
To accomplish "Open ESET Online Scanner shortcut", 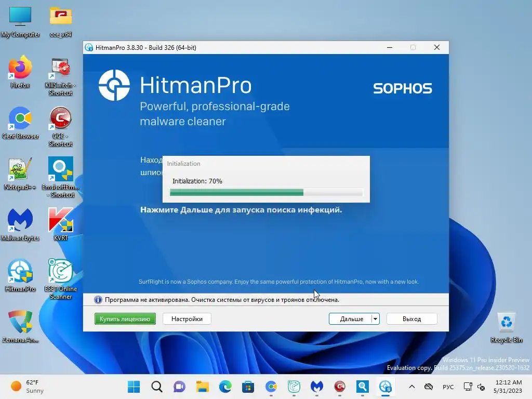I will click(60, 280).
